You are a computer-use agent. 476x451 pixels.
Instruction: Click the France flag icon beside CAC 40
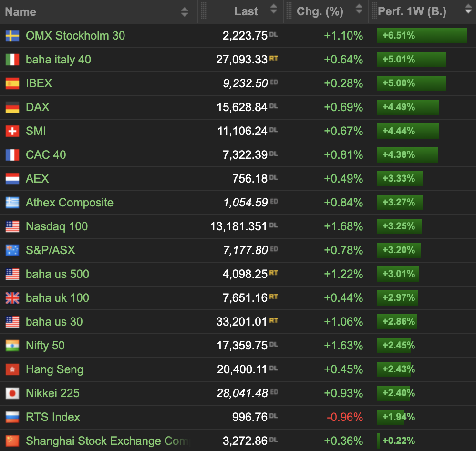pos(12,155)
